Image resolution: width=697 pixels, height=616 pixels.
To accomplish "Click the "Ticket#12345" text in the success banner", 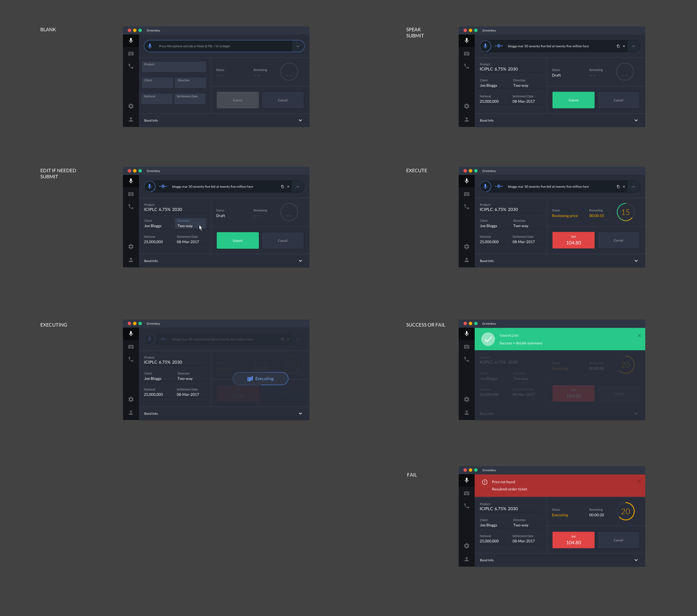I will click(x=509, y=336).
